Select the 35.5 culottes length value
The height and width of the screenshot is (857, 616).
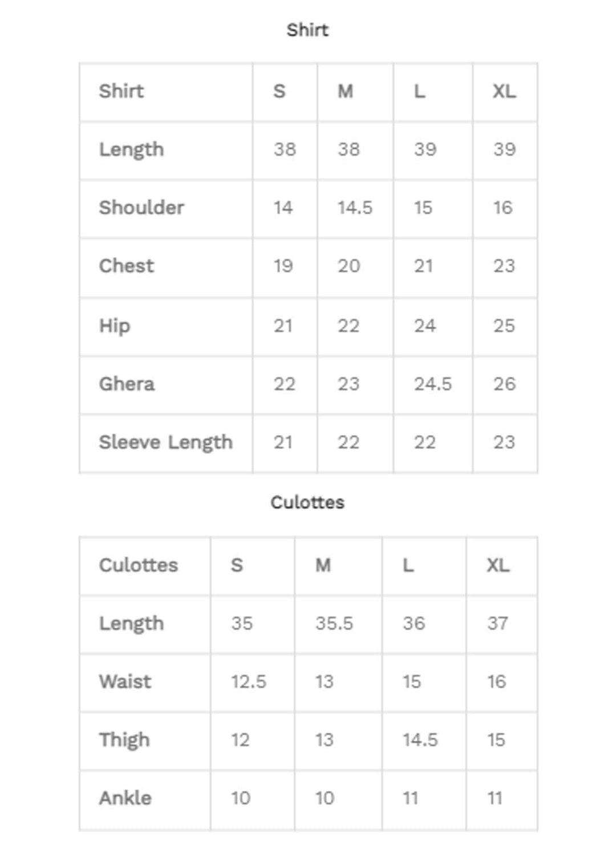(x=334, y=623)
